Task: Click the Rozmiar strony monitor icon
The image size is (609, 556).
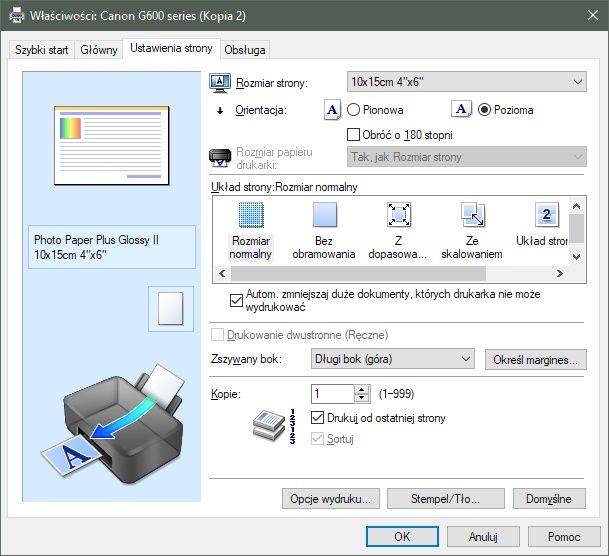Action: [220, 83]
